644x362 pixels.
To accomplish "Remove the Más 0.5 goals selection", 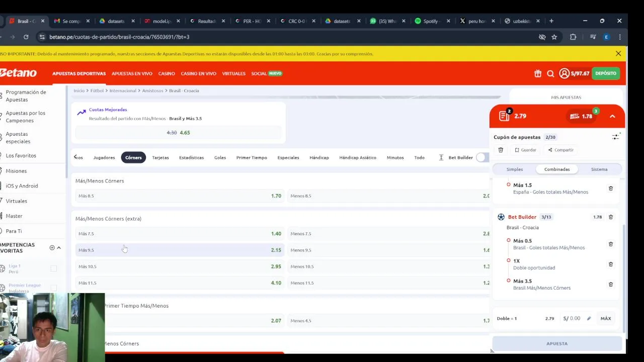I will pyautogui.click(x=611, y=244).
